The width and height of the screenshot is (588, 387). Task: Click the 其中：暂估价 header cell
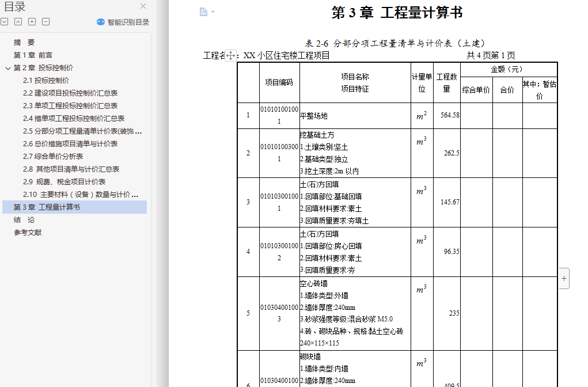(540, 90)
